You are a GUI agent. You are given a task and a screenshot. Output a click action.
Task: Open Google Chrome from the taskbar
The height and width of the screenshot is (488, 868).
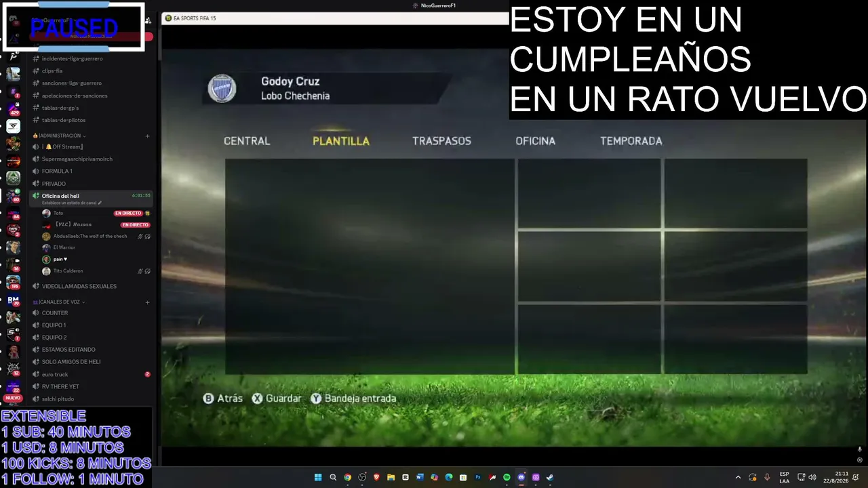(347, 477)
